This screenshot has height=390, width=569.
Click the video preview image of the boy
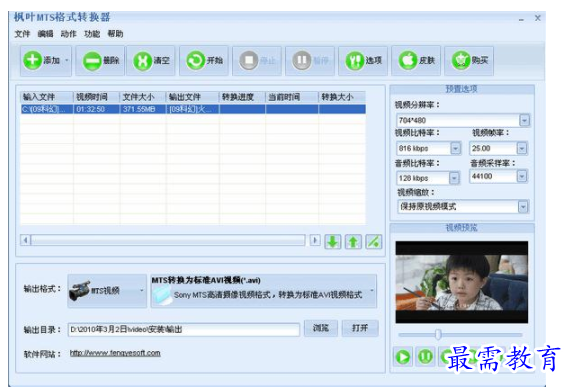point(462,282)
